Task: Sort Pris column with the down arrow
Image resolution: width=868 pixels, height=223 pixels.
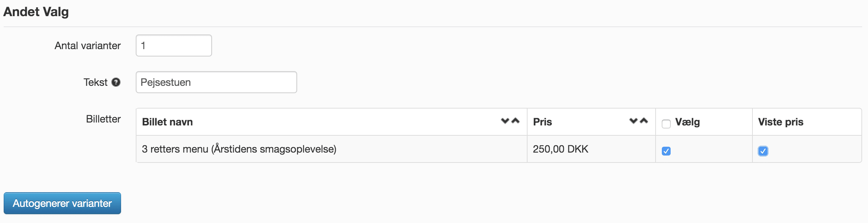Action: (634, 121)
